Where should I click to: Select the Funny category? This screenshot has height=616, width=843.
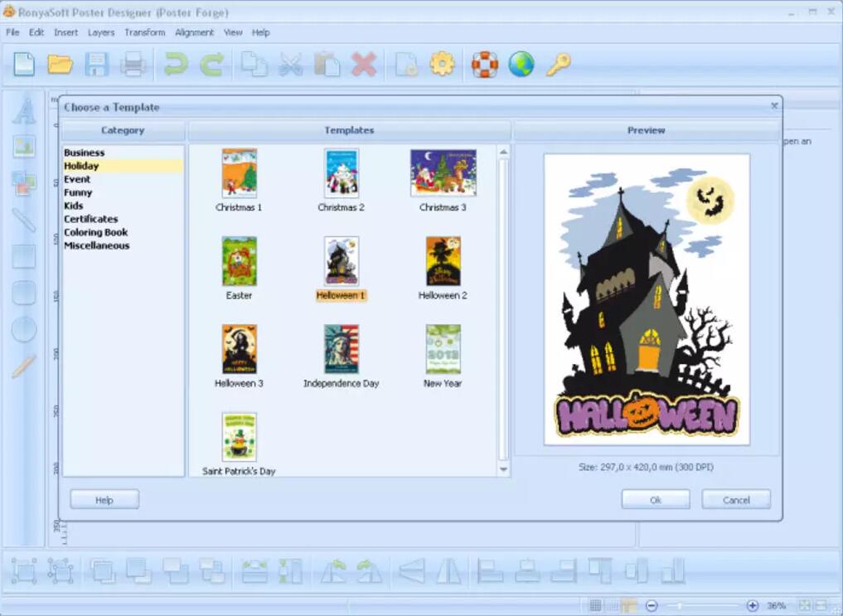[x=124, y=192]
